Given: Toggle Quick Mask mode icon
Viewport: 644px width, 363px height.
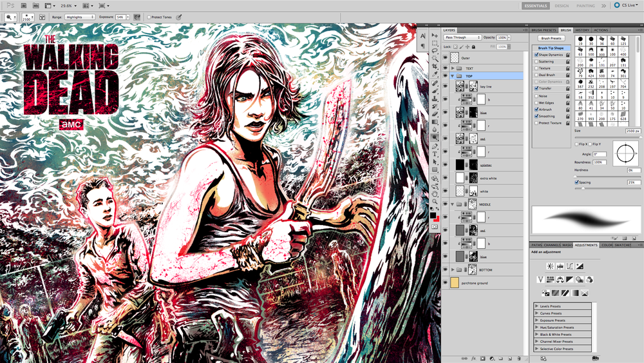Looking at the screenshot, I should (x=435, y=226).
